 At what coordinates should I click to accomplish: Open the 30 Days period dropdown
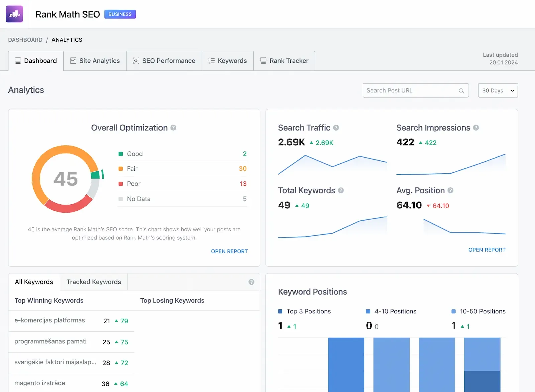click(x=498, y=90)
